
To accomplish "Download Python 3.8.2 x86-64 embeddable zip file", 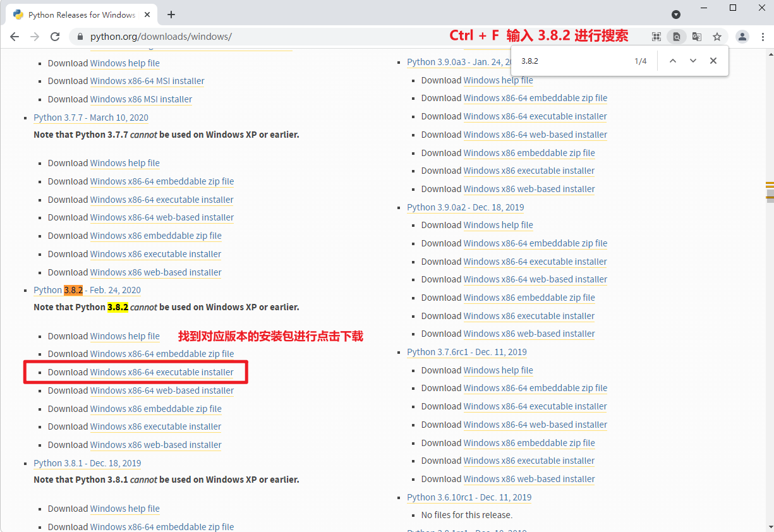I will click(162, 354).
